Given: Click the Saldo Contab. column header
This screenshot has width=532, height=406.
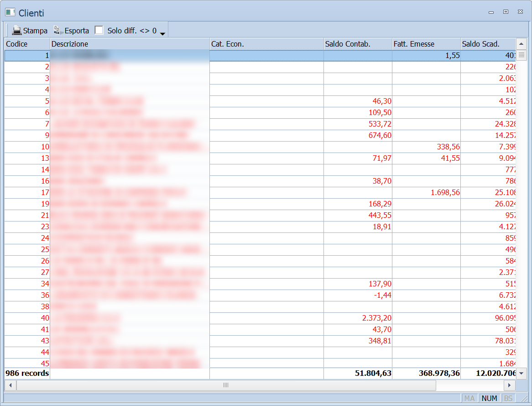Looking at the screenshot, I should tap(358, 44).
